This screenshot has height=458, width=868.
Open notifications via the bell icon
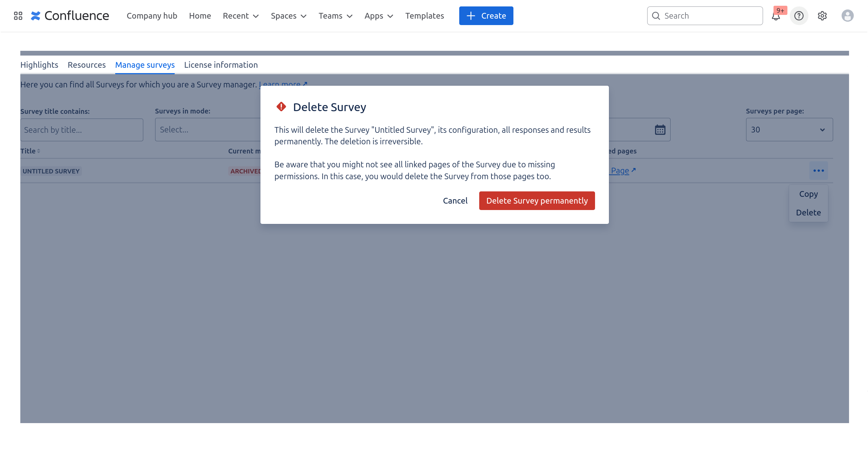pyautogui.click(x=776, y=16)
